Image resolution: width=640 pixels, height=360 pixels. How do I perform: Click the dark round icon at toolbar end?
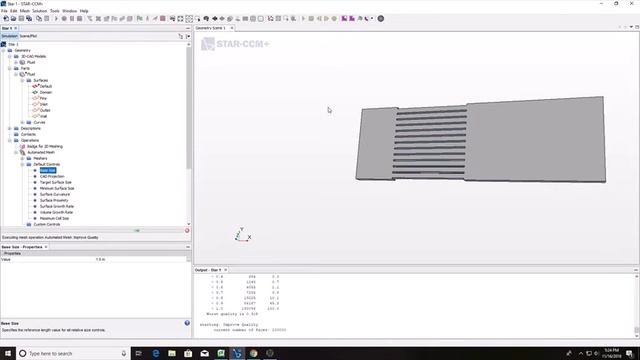coord(381,18)
